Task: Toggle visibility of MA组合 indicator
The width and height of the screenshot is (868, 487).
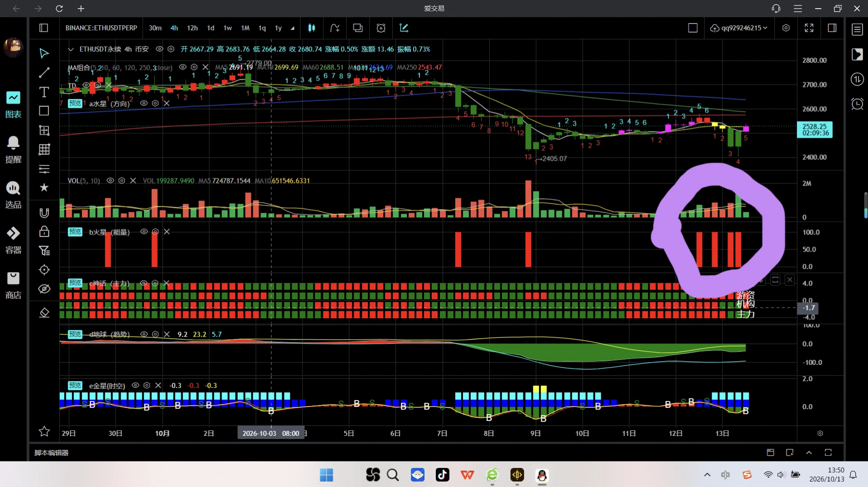Action: [x=183, y=67]
